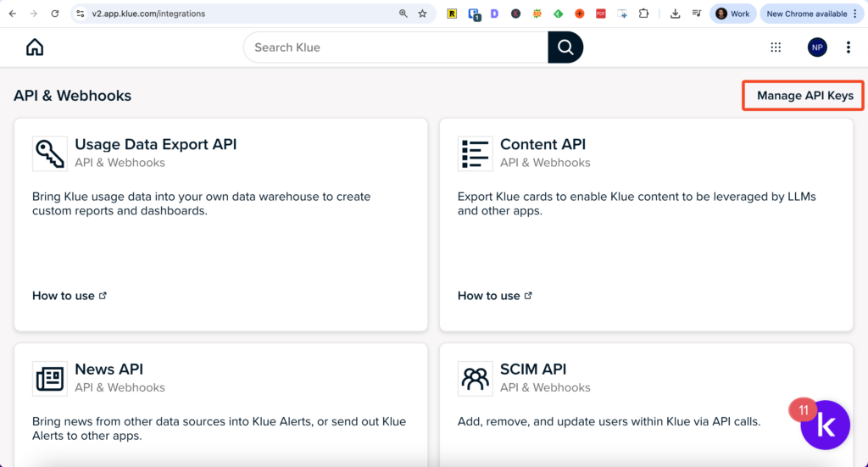Open the NP user avatar menu

817,47
